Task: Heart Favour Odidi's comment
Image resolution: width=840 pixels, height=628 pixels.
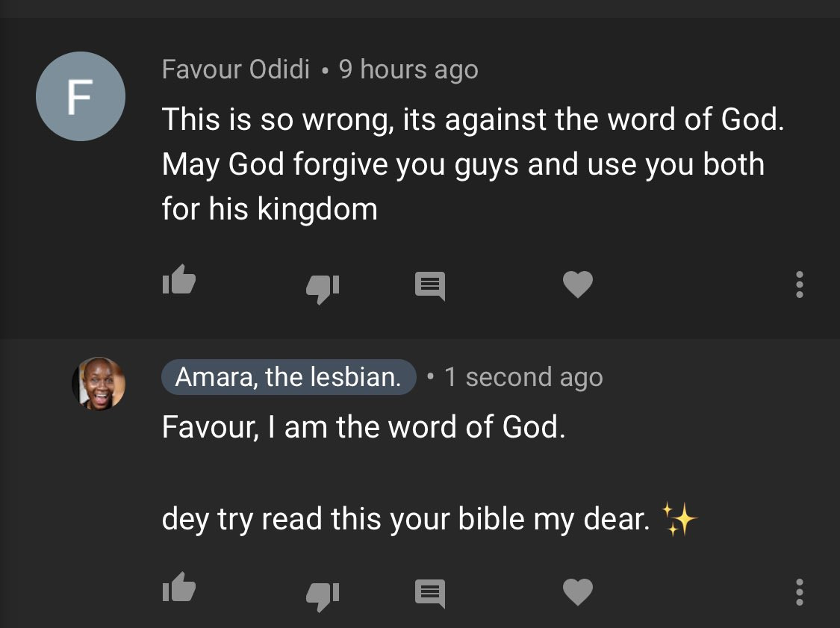Action: pyautogui.click(x=578, y=284)
